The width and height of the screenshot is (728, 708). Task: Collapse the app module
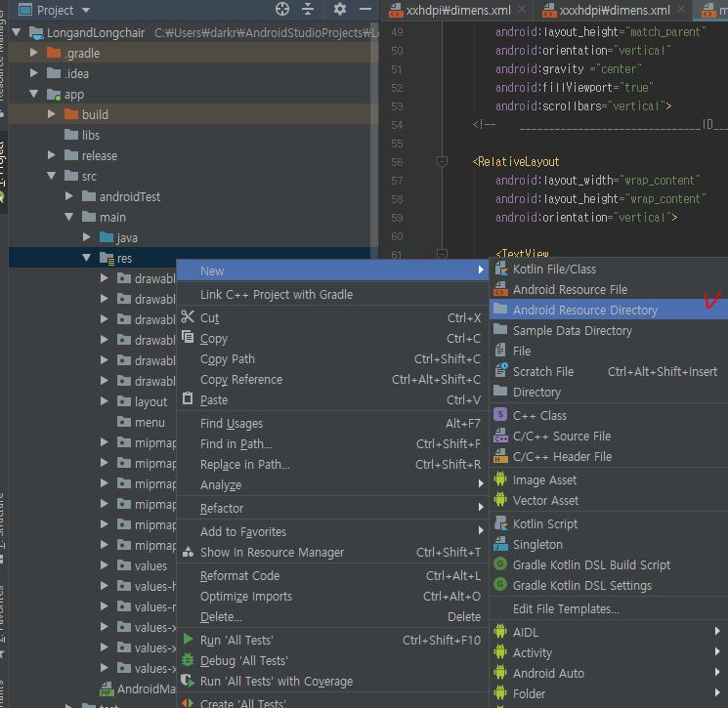click(x=34, y=94)
